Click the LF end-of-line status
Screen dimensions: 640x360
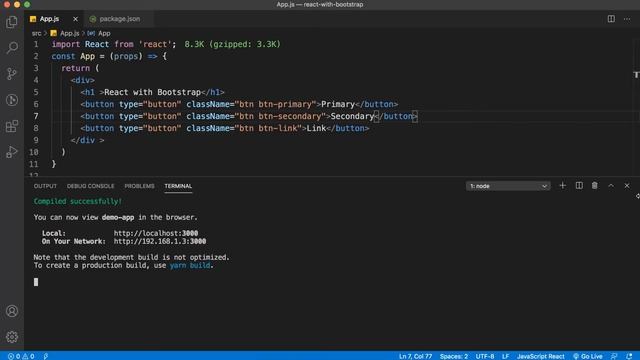(505, 356)
